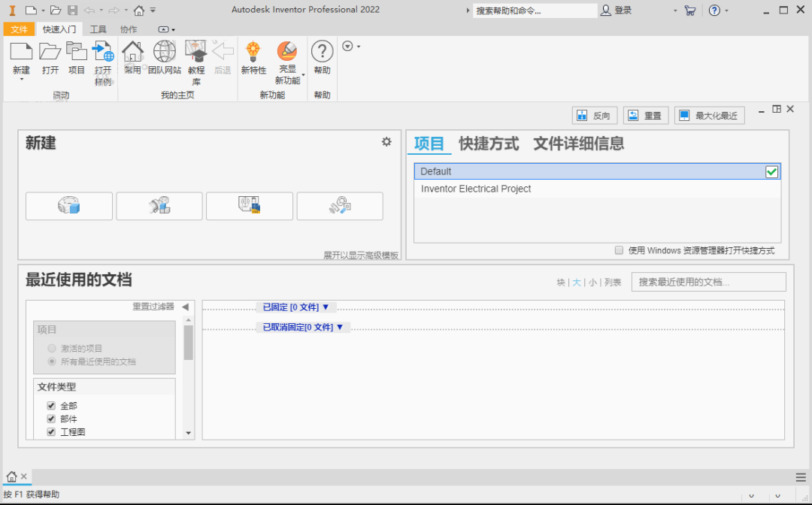The height and width of the screenshot is (505, 812).
Task: Uncheck the 部件 file type checkbox
Action: click(x=51, y=419)
